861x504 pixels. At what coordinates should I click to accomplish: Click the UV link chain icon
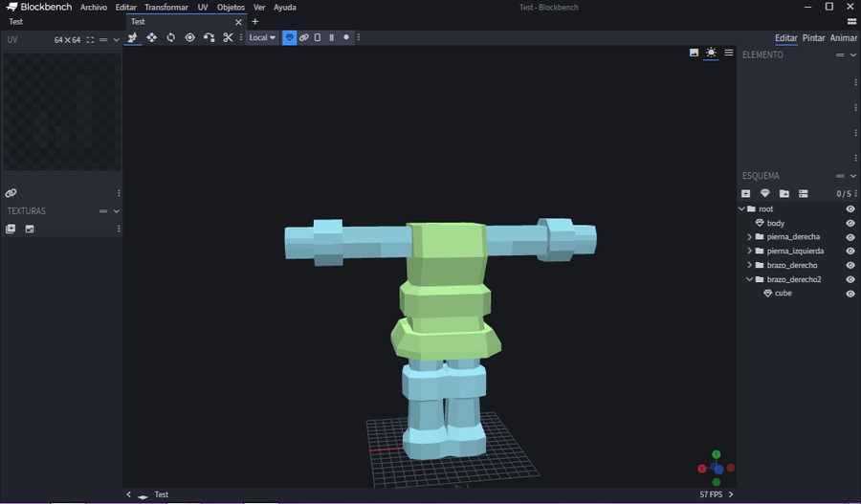11,193
